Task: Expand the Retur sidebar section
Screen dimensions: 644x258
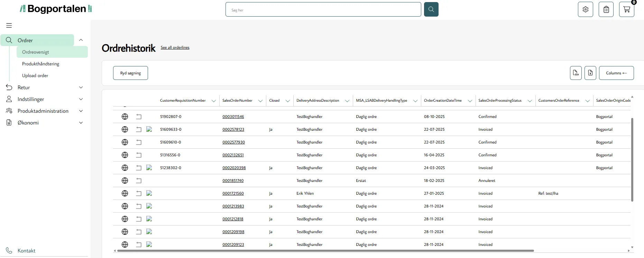Action: [81, 87]
